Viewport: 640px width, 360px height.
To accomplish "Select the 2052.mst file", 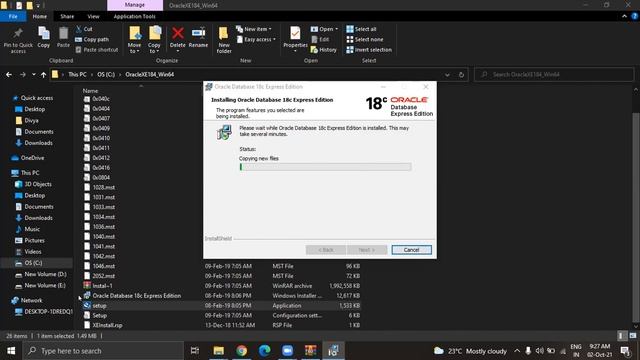I will pyautogui.click(x=104, y=276).
